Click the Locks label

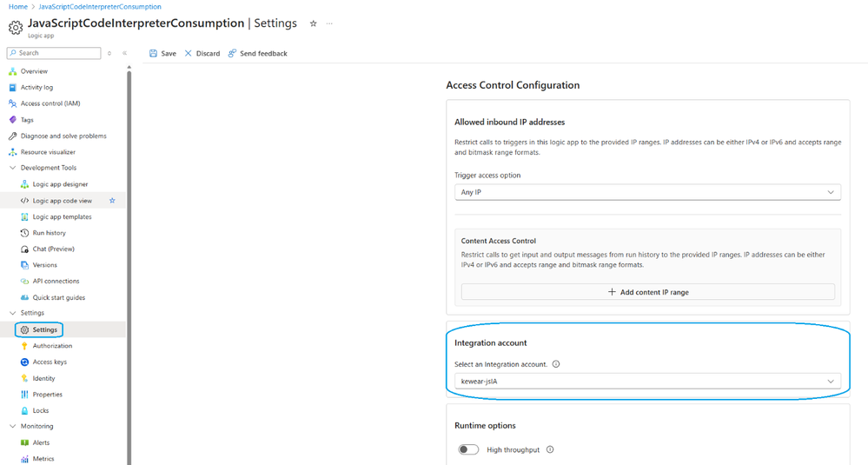coord(41,411)
